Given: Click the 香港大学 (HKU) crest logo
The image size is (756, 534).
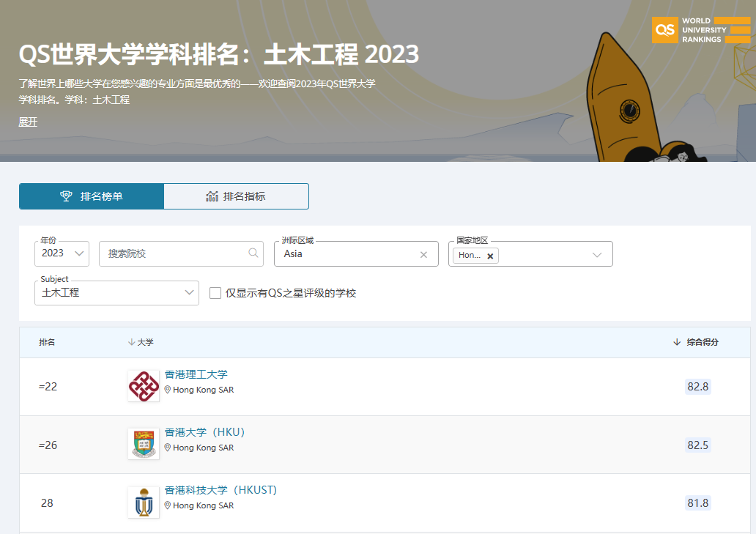Looking at the screenshot, I should click(x=144, y=444).
